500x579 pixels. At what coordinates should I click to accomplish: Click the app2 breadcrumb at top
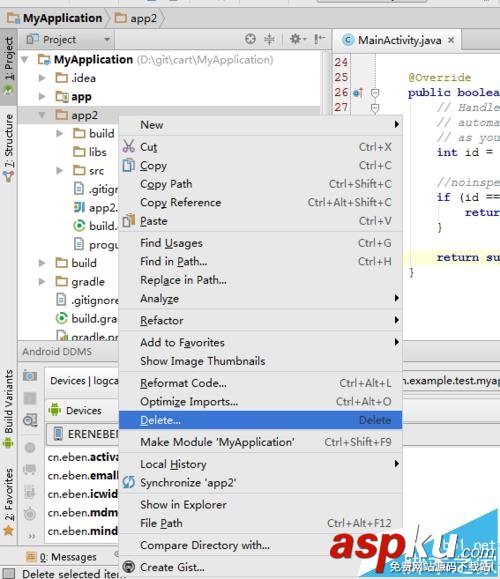(136, 18)
